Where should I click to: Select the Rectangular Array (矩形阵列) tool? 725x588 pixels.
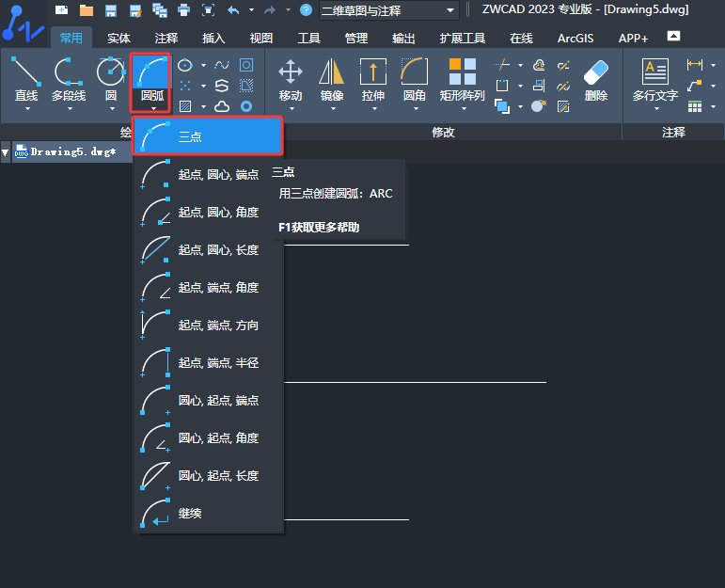463,80
